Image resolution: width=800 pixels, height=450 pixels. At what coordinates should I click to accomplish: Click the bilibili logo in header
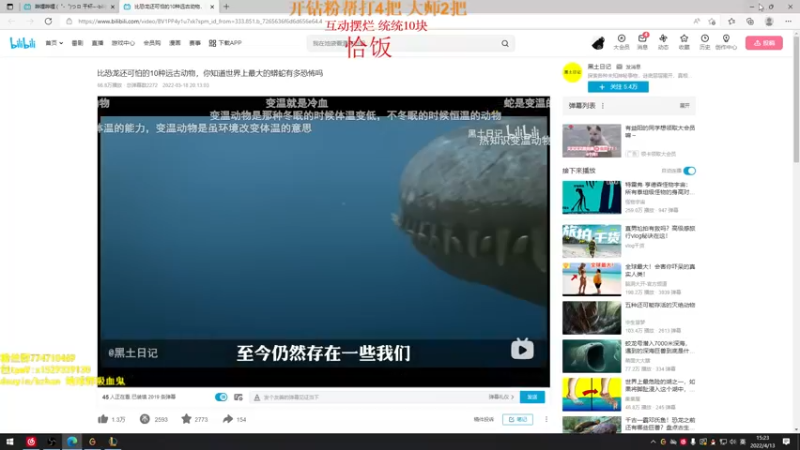tap(22, 43)
